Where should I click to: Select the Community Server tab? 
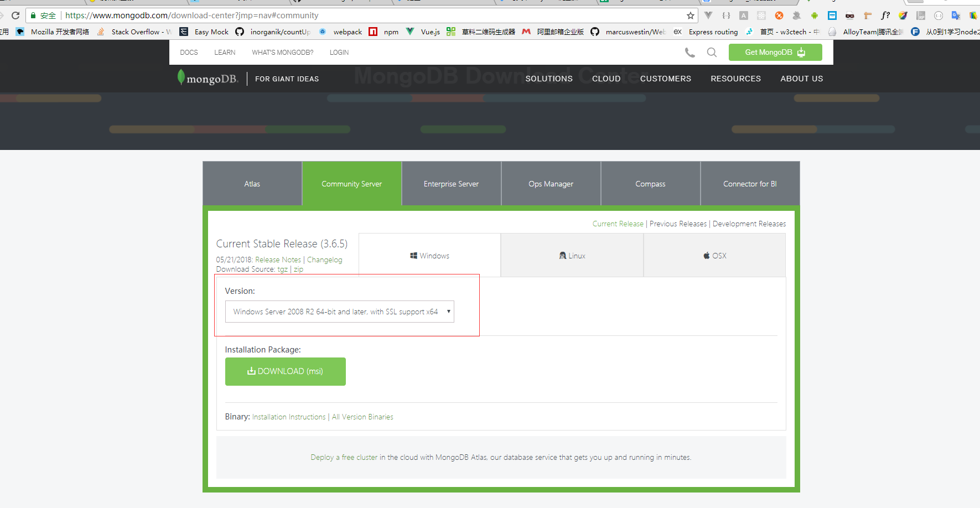(x=352, y=184)
